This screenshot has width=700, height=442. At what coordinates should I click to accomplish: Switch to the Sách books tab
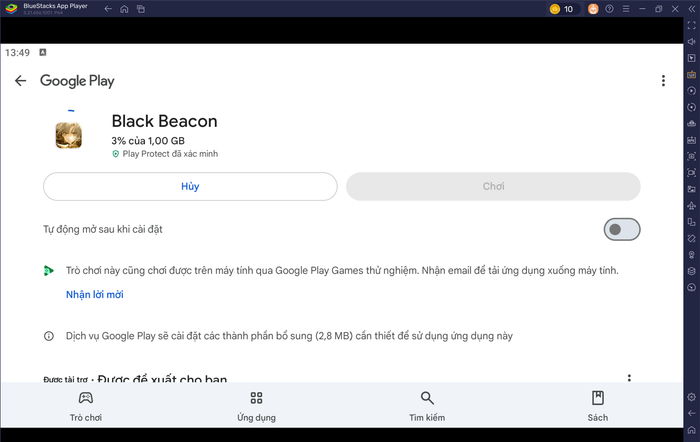[597, 406]
